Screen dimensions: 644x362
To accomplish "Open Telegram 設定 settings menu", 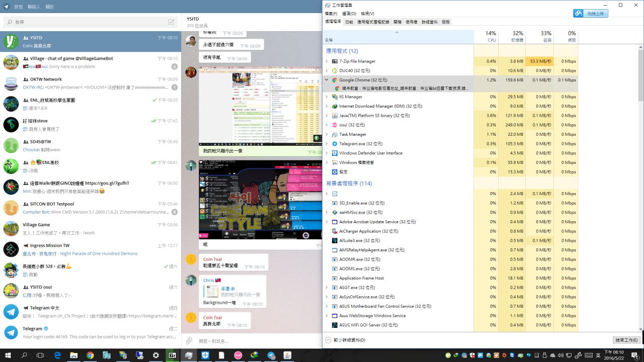I will click(19, 7).
